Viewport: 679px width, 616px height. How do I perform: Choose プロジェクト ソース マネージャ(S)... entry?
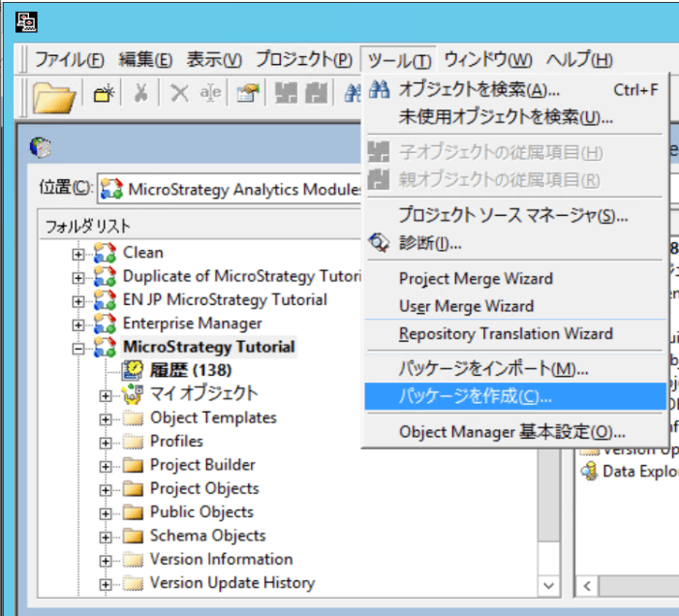coord(515,215)
